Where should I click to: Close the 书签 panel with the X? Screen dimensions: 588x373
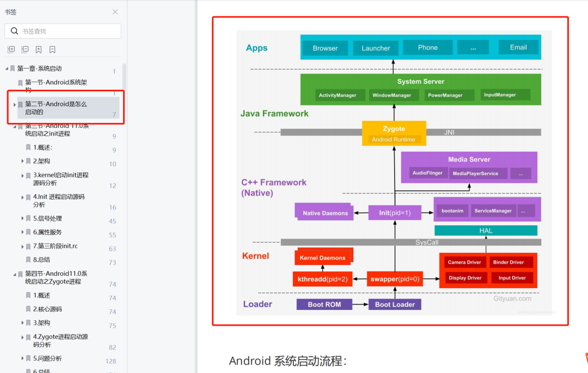point(115,12)
